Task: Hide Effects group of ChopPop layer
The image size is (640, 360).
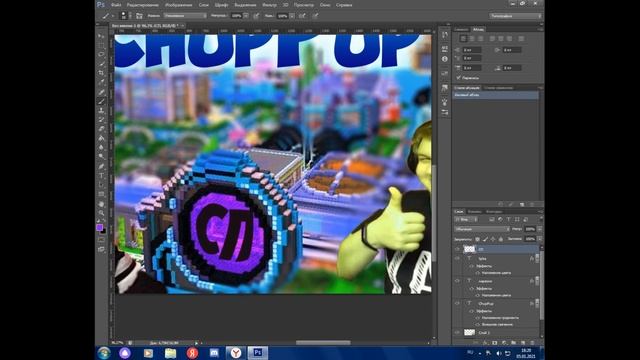Action: pos(472,311)
